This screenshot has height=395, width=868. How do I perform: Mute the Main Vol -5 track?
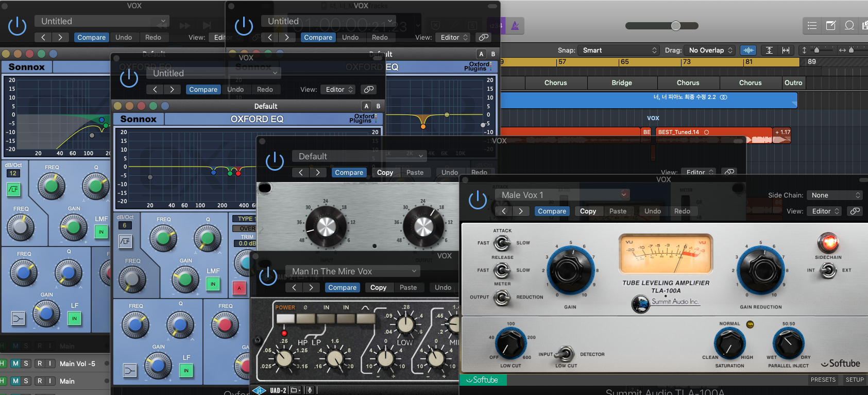pos(16,364)
